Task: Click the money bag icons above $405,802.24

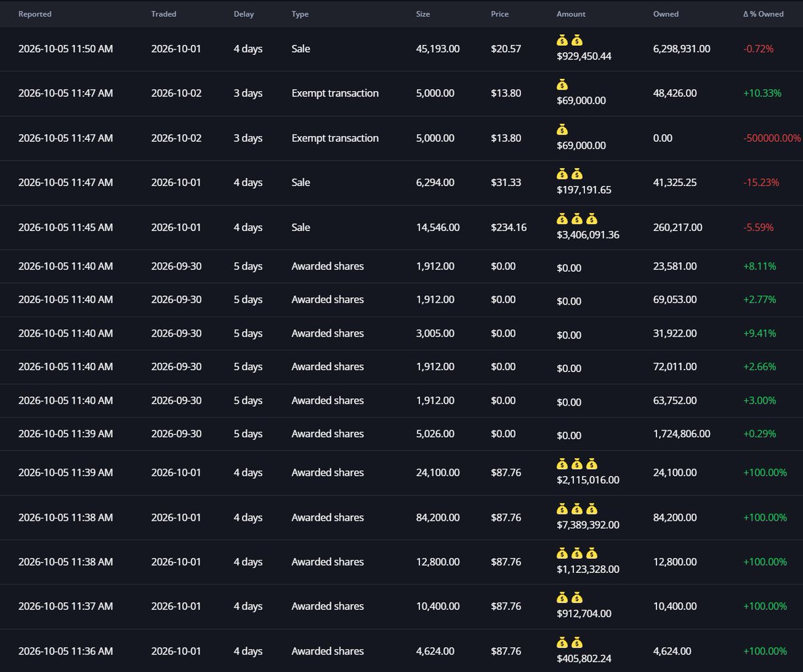Action: [x=570, y=643]
